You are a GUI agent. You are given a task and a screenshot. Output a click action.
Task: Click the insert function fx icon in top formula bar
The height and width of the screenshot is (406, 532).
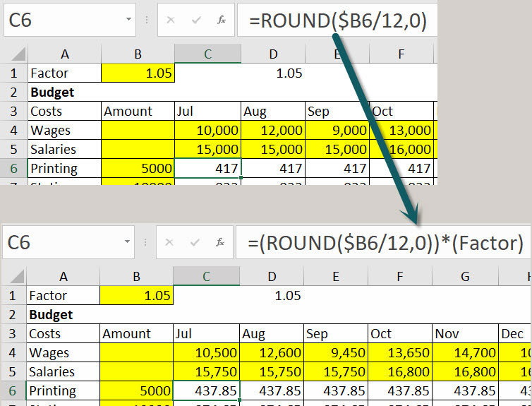(x=222, y=20)
